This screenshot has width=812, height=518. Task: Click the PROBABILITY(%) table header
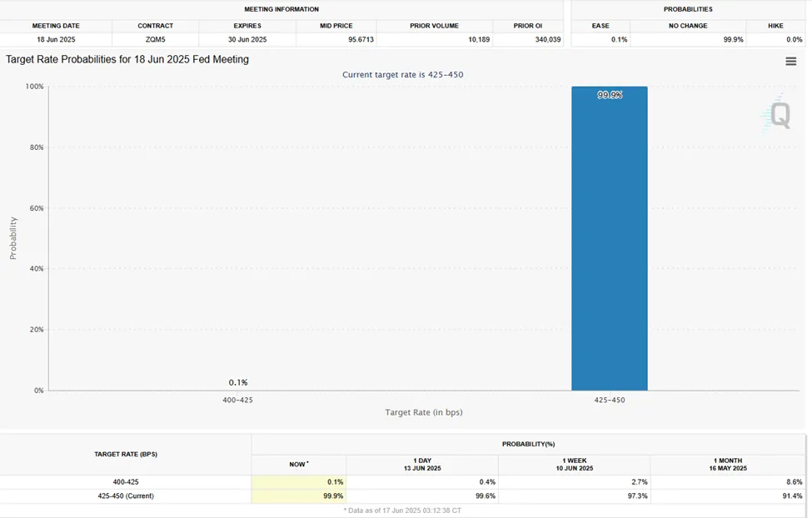tap(529, 445)
